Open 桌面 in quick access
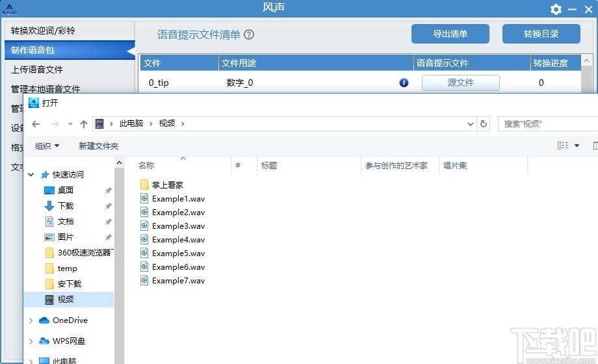Screen dimensions: 598x364 [x=65, y=190]
